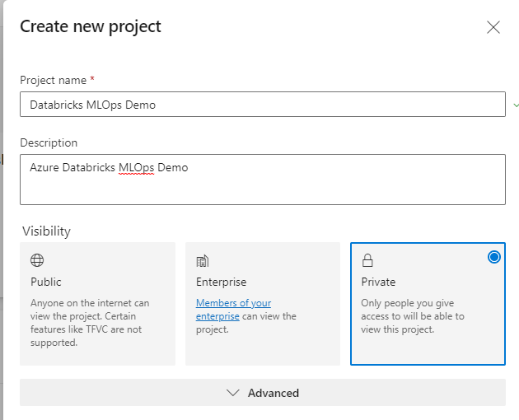Click the lock icon on the Private card
This screenshot has height=420, width=519.
pyautogui.click(x=367, y=260)
